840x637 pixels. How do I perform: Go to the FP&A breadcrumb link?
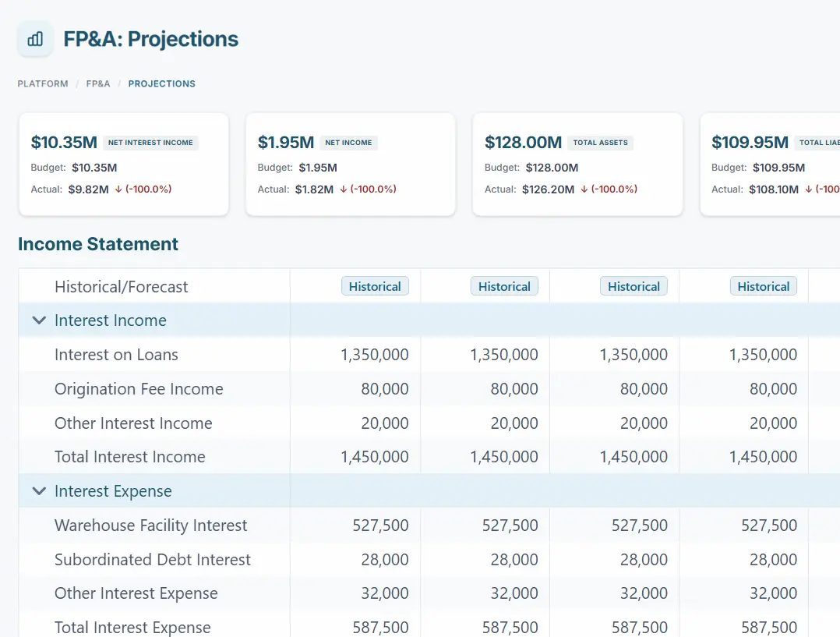point(98,83)
